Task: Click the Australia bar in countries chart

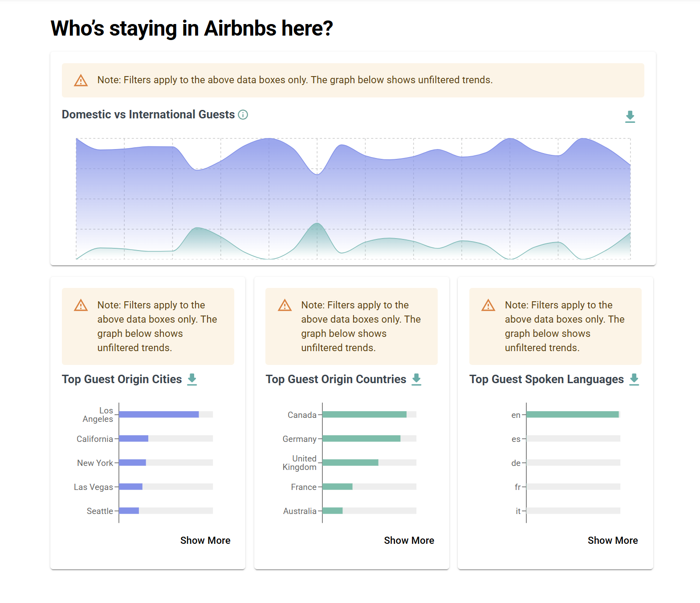Action: (333, 510)
